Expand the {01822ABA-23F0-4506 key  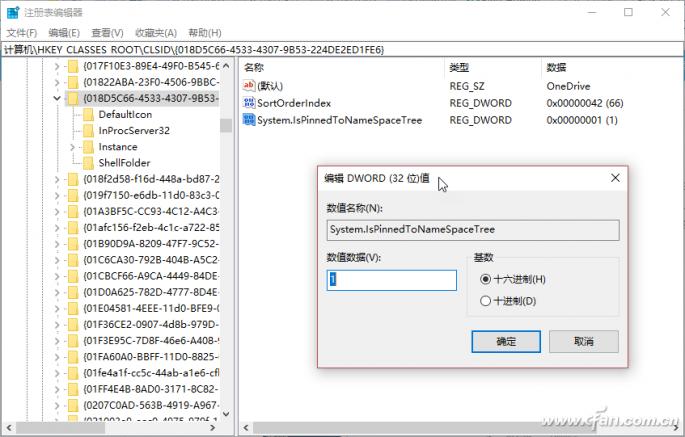[57, 82]
